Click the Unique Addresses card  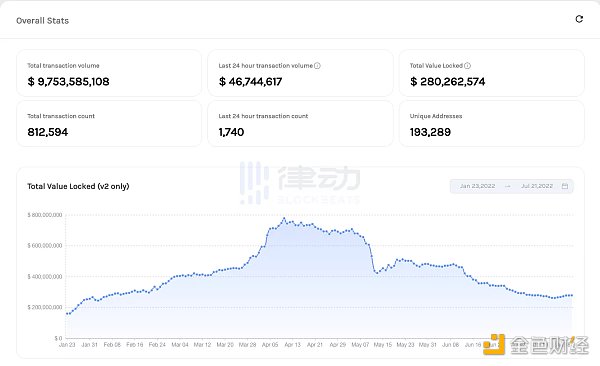point(492,124)
